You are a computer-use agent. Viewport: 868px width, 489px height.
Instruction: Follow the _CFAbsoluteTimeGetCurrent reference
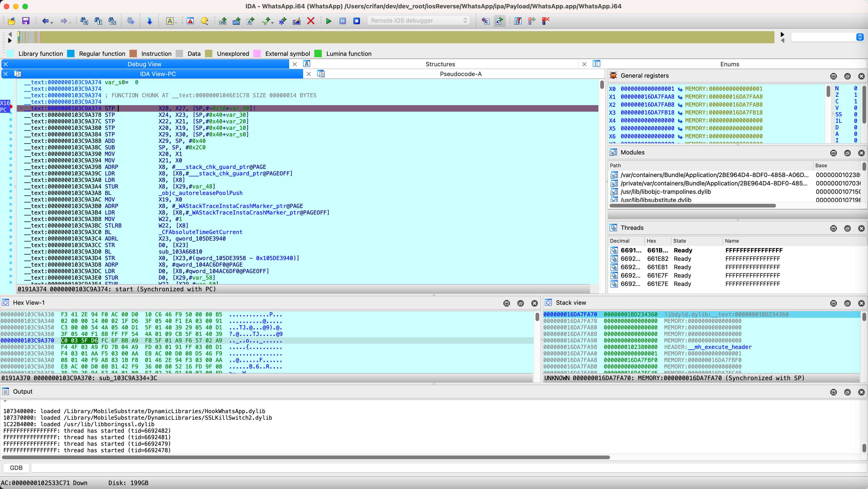[200, 232]
